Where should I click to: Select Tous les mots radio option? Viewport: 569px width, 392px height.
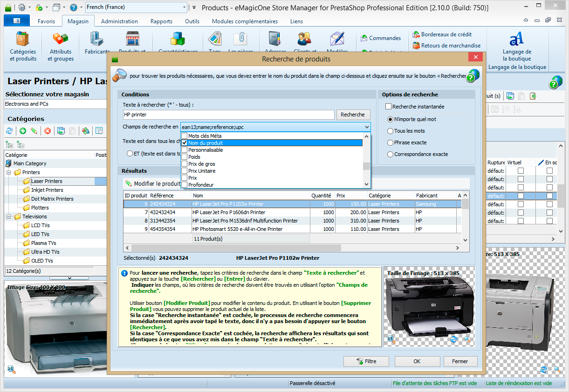pyautogui.click(x=391, y=131)
